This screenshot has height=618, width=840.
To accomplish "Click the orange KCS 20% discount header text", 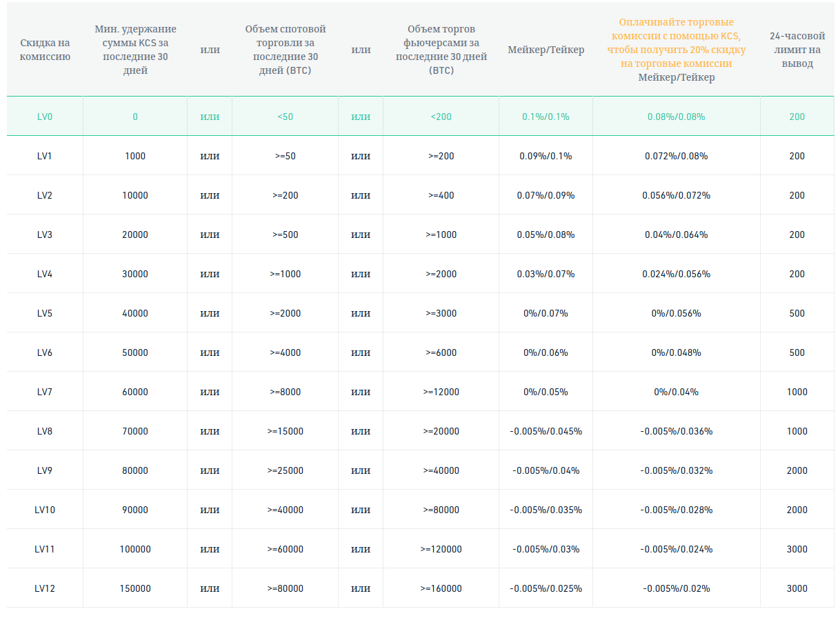I will click(x=676, y=43).
